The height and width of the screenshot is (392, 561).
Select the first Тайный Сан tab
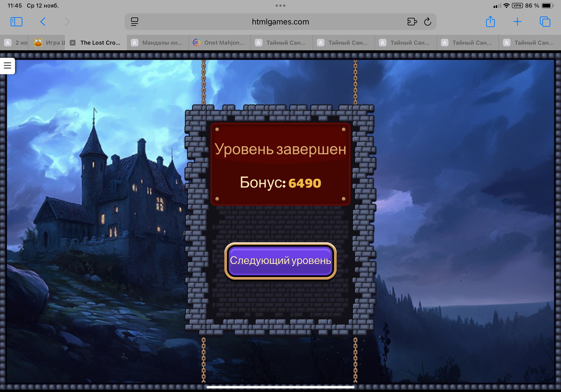point(281,43)
